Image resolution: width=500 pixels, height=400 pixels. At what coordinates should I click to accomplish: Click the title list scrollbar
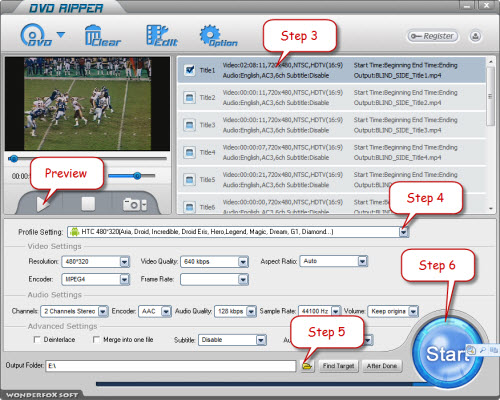pyautogui.click(x=490, y=97)
